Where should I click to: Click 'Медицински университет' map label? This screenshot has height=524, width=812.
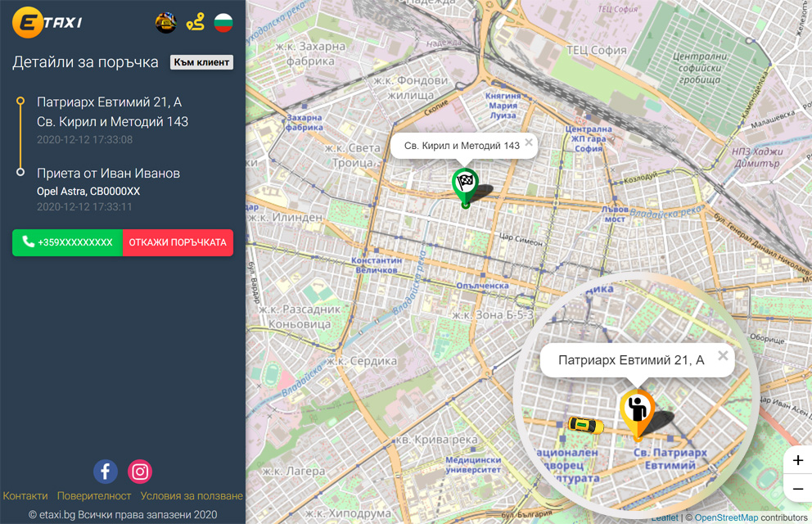pyautogui.click(x=473, y=465)
